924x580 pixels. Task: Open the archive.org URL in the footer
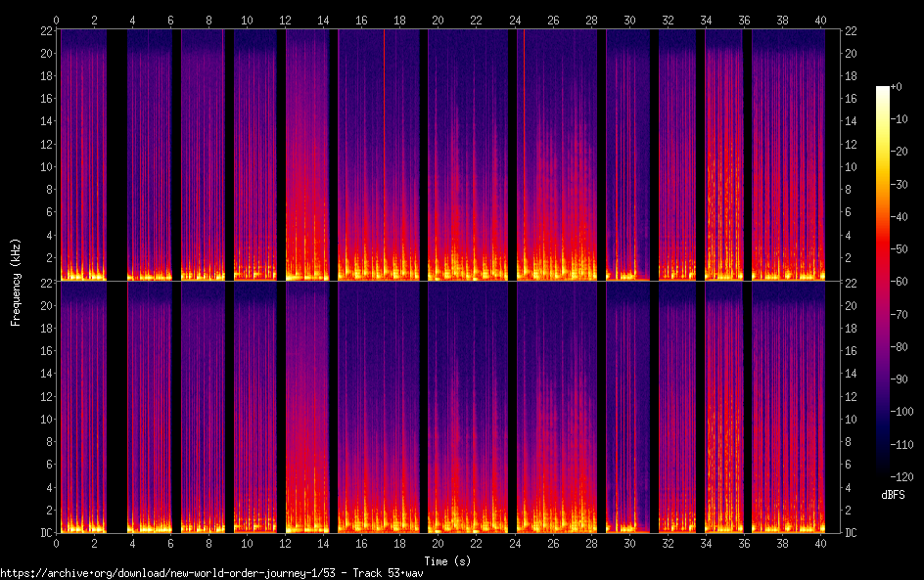[211, 573]
